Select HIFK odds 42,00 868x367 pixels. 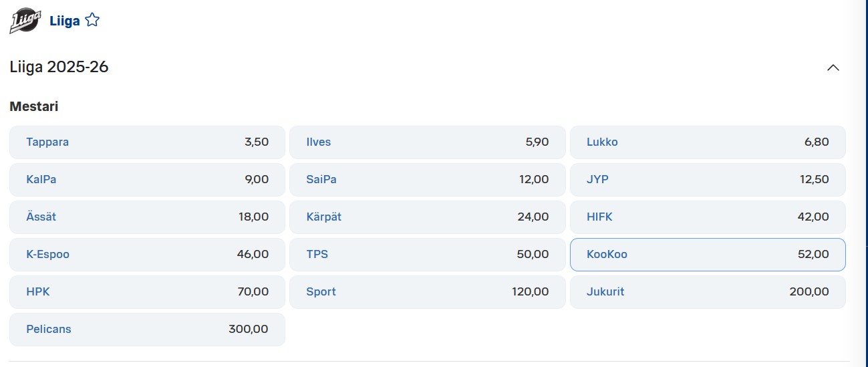pos(708,217)
